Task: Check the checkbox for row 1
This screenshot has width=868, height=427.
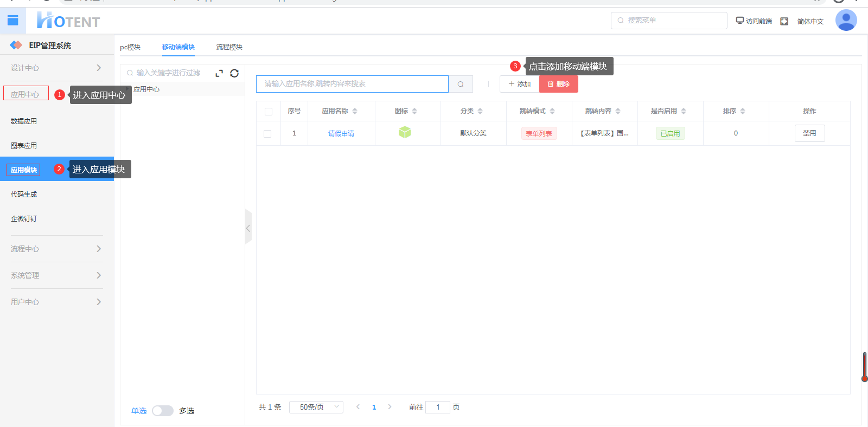Action: click(267, 133)
